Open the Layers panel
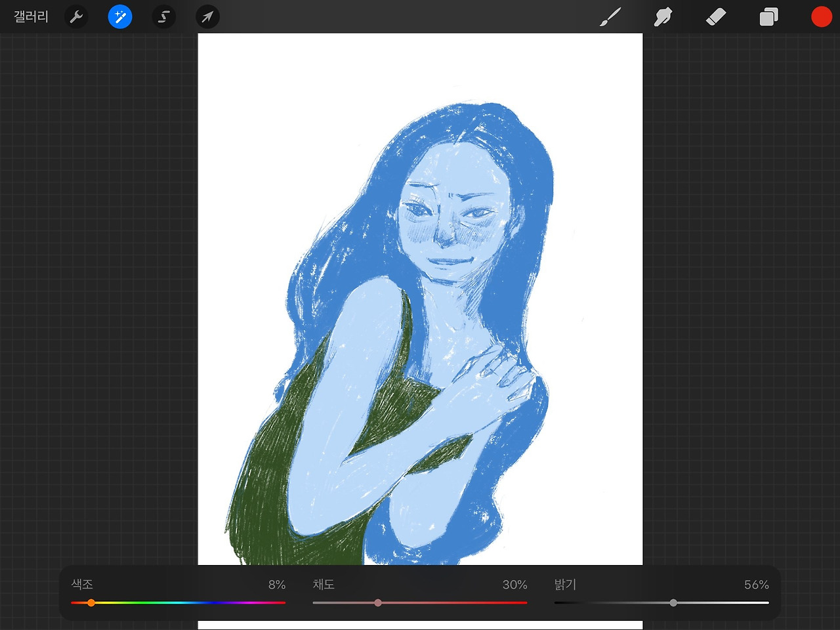The height and width of the screenshot is (630, 840). pos(768,17)
